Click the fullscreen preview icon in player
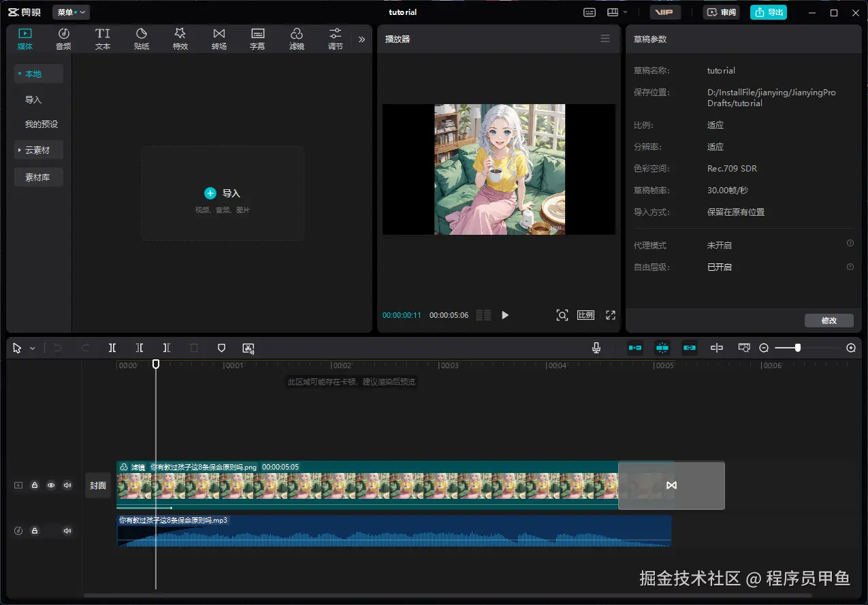Screen dimensions: 868x605 [x=611, y=315]
